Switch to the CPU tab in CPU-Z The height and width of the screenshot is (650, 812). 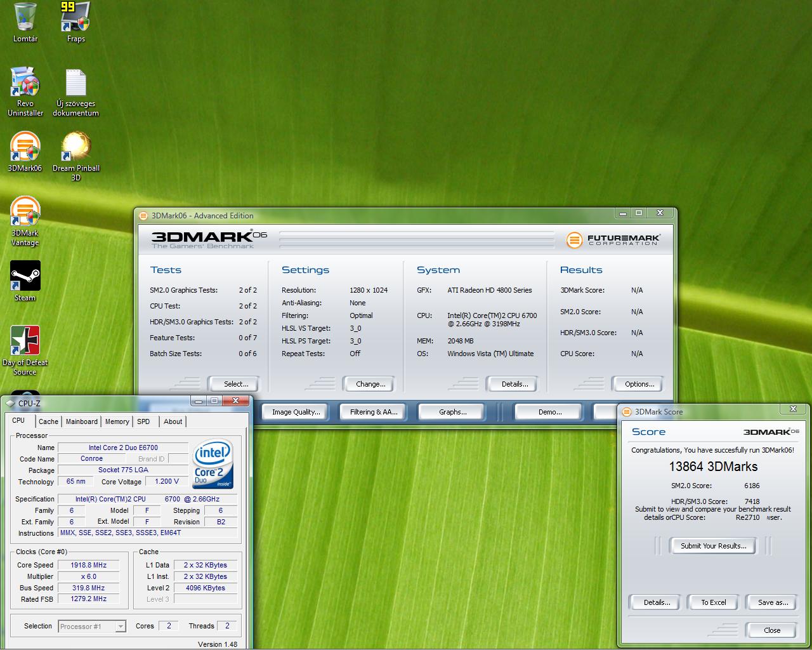(x=18, y=421)
